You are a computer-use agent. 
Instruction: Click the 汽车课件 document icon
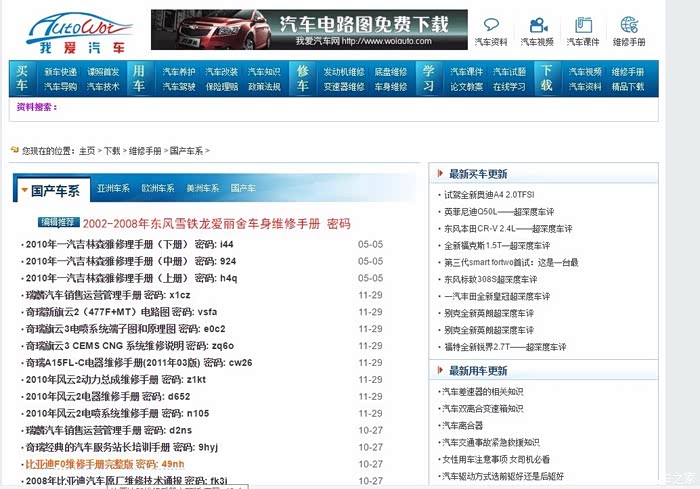pos(584,26)
